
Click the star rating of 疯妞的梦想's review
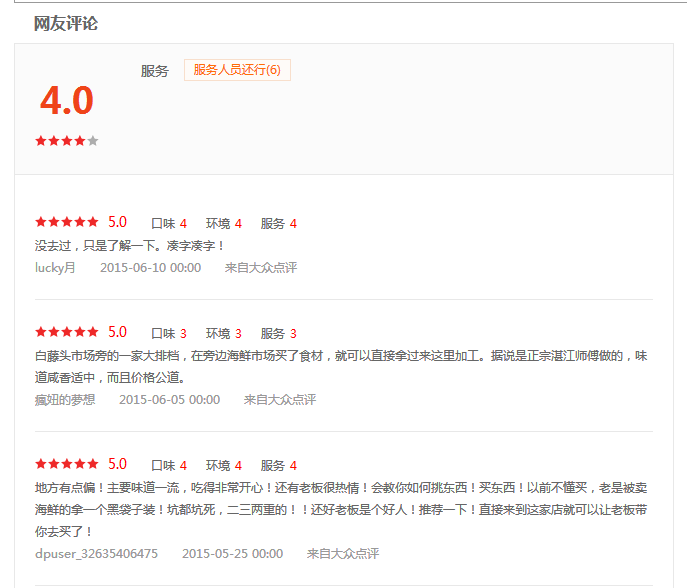pyautogui.click(x=67, y=332)
